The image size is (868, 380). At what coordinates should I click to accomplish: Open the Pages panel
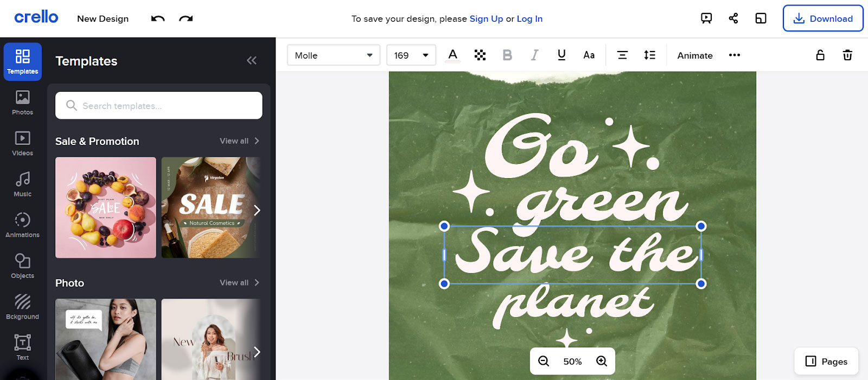point(826,362)
